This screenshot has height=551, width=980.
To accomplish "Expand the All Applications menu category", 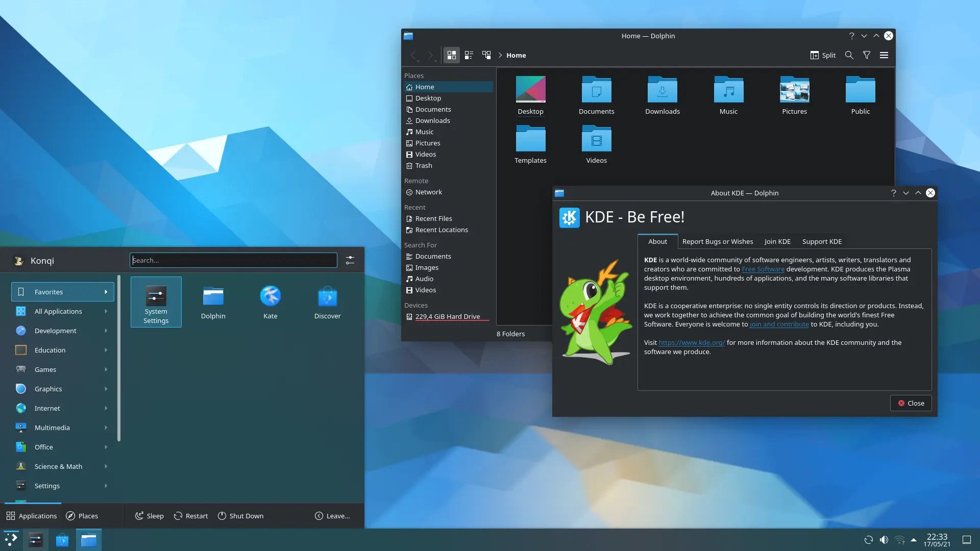I will pyautogui.click(x=58, y=312).
